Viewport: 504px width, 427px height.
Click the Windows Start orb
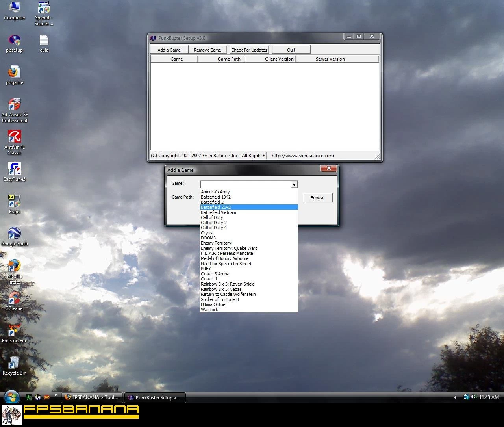(x=11, y=397)
